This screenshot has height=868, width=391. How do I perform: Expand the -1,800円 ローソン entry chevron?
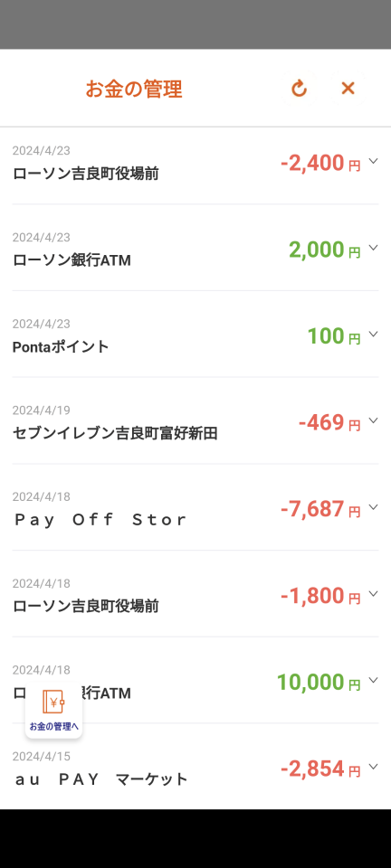tap(373, 593)
